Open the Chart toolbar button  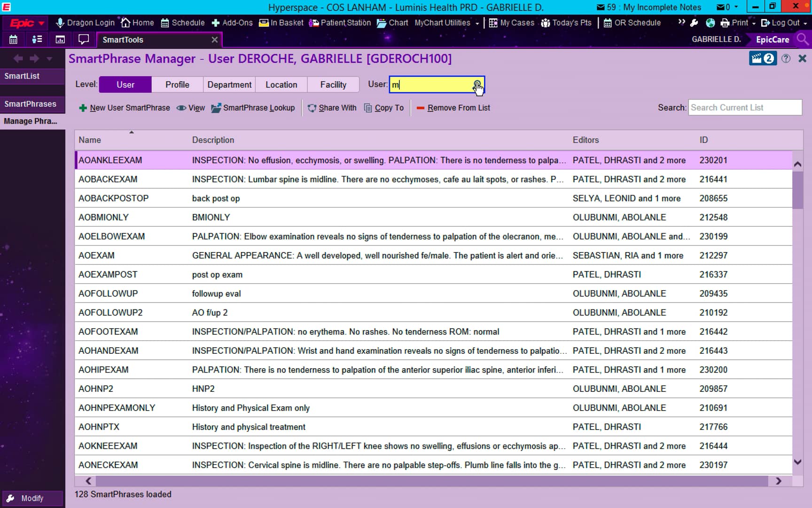[392, 23]
